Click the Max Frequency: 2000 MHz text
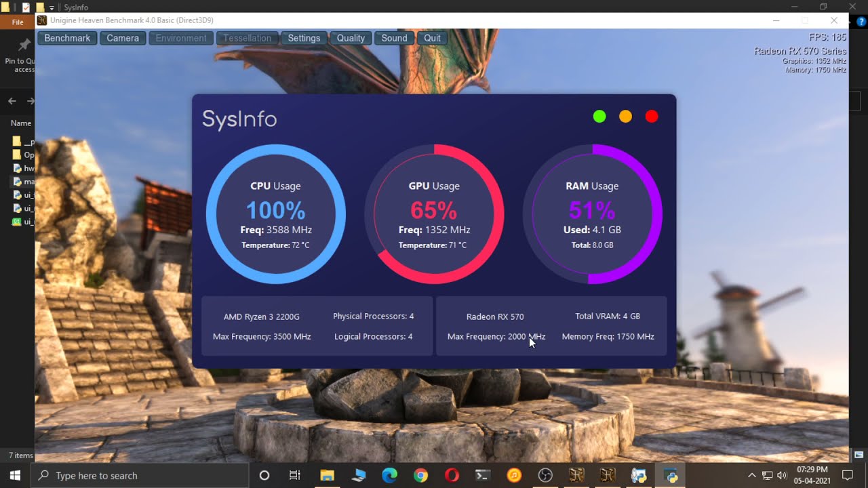This screenshot has width=868, height=488. pos(496,337)
